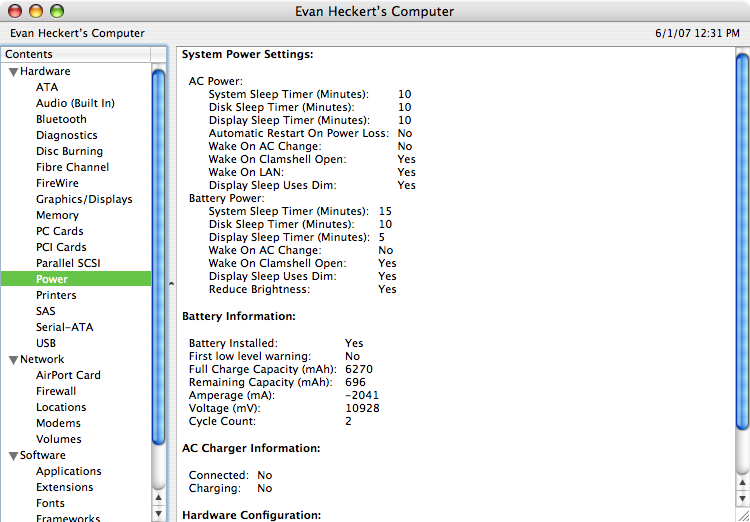
Task: Click First low level warning label
Action: pos(250,356)
